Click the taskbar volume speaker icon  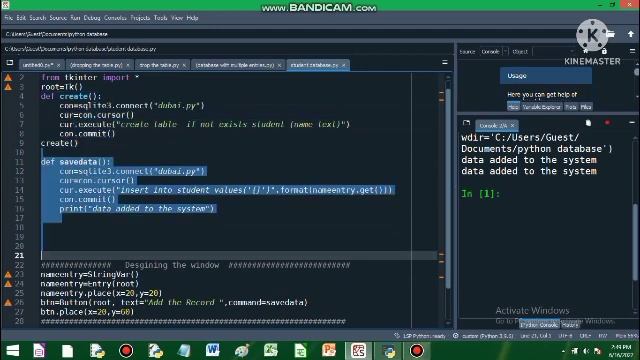[586, 351]
